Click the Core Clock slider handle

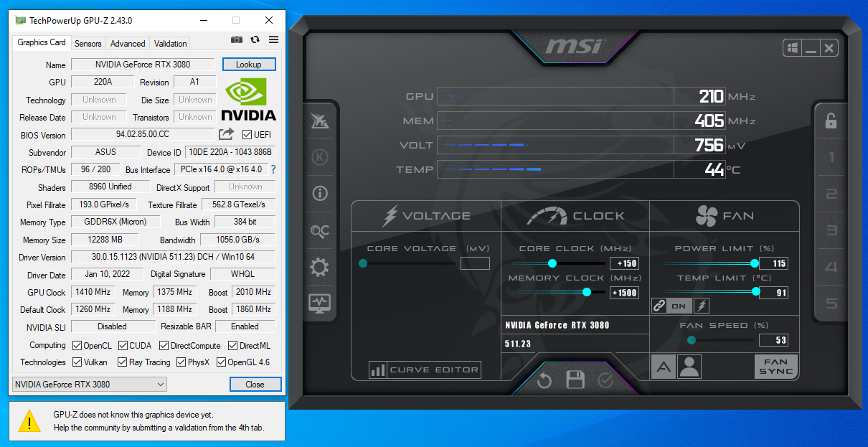pos(552,263)
